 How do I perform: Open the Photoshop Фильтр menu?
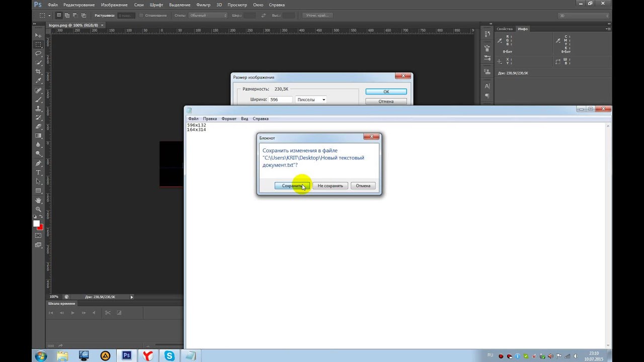click(x=203, y=5)
